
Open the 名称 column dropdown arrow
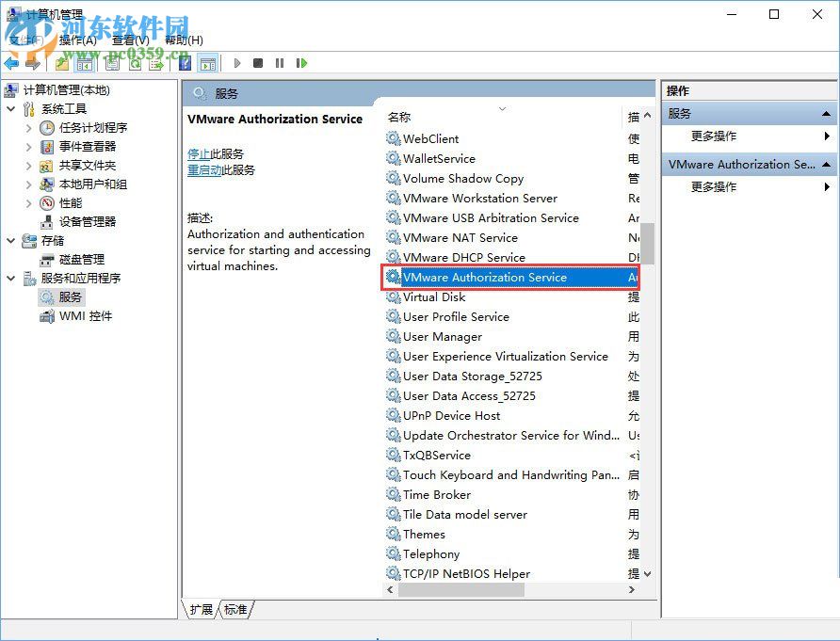502,108
